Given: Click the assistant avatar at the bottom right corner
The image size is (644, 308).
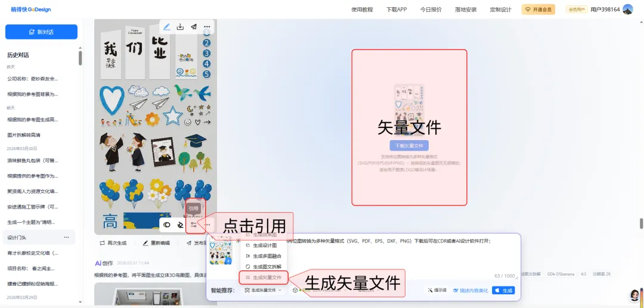Looking at the screenshot, I should pos(635,294).
